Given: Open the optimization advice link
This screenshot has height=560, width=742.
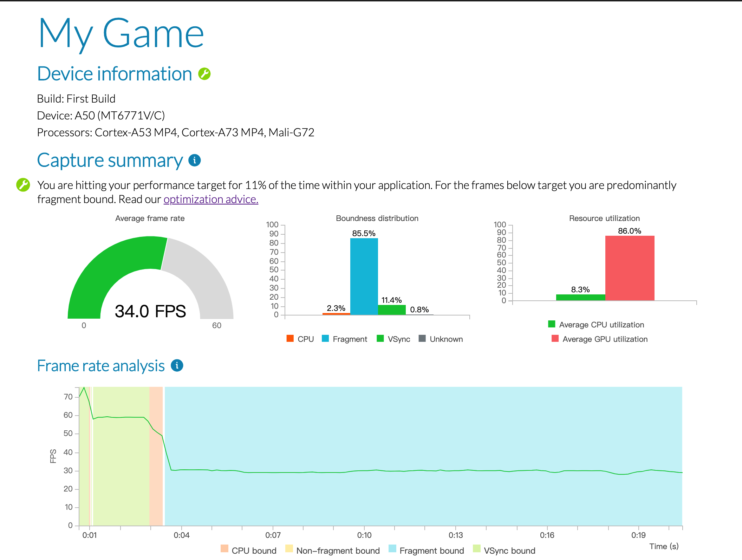Looking at the screenshot, I should click(211, 200).
